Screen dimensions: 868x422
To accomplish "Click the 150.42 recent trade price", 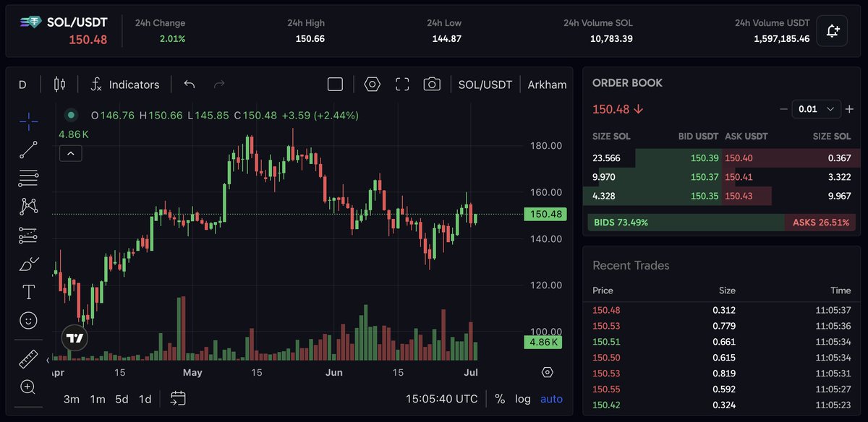I will point(606,405).
